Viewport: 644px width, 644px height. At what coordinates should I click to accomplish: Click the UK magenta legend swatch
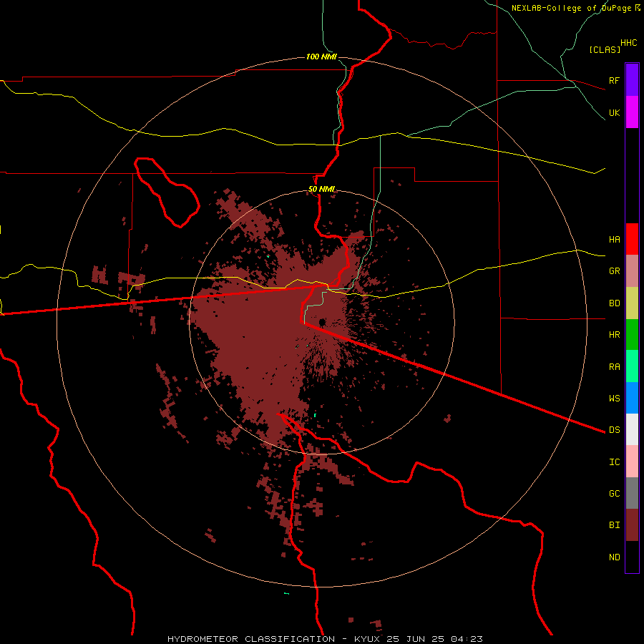(x=632, y=112)
